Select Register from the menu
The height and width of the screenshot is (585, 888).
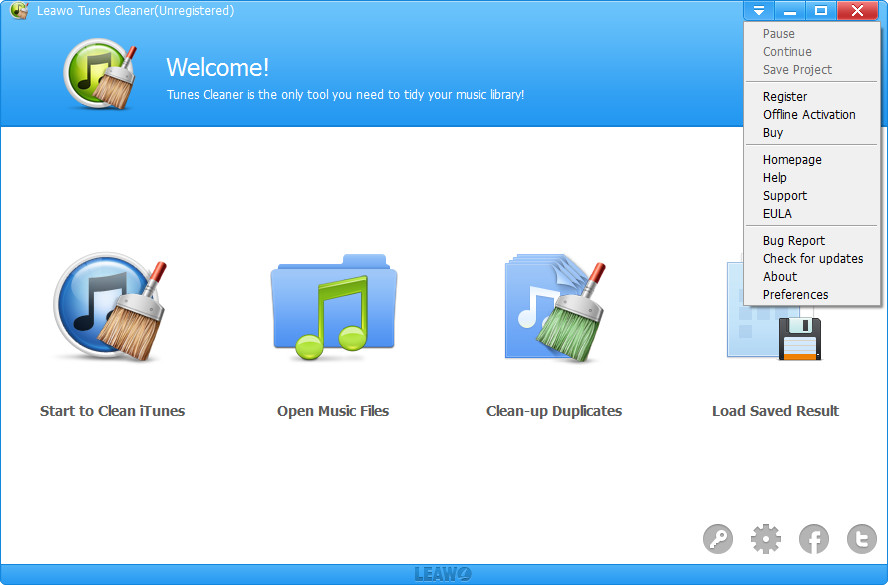tap(785, 97)
